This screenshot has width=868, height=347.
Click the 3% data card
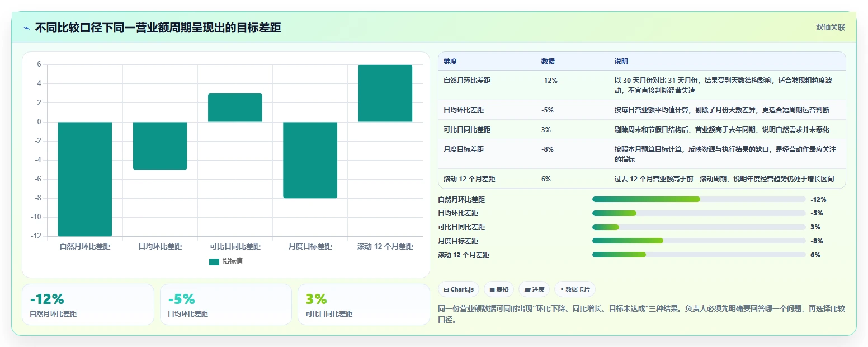(364, 304)
